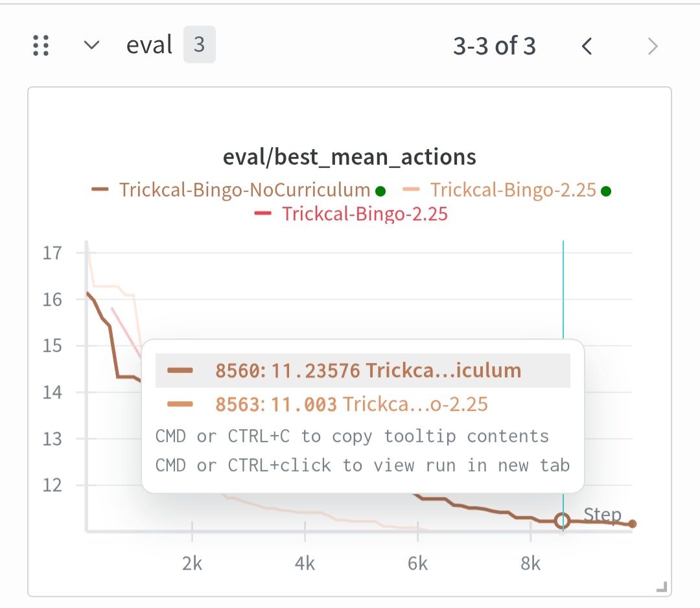Click the eval panel count badge 3
This screenshot has height=608, width=700.
199,46
